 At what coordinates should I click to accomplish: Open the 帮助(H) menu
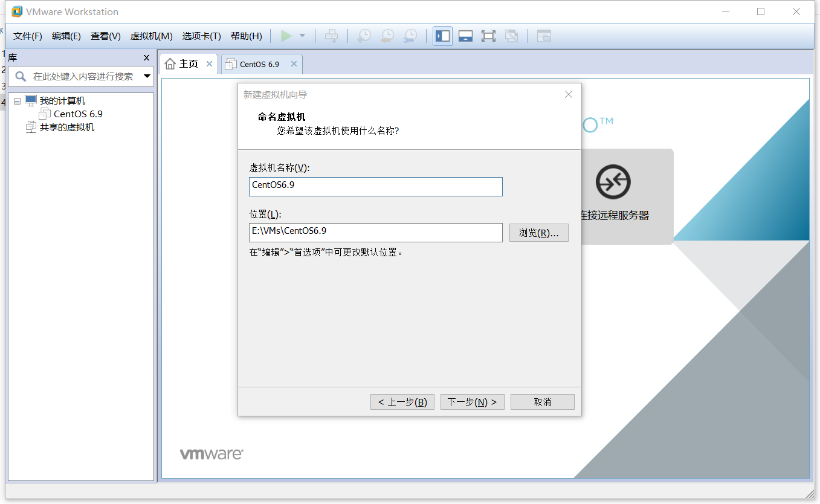(x=247, y=36)
